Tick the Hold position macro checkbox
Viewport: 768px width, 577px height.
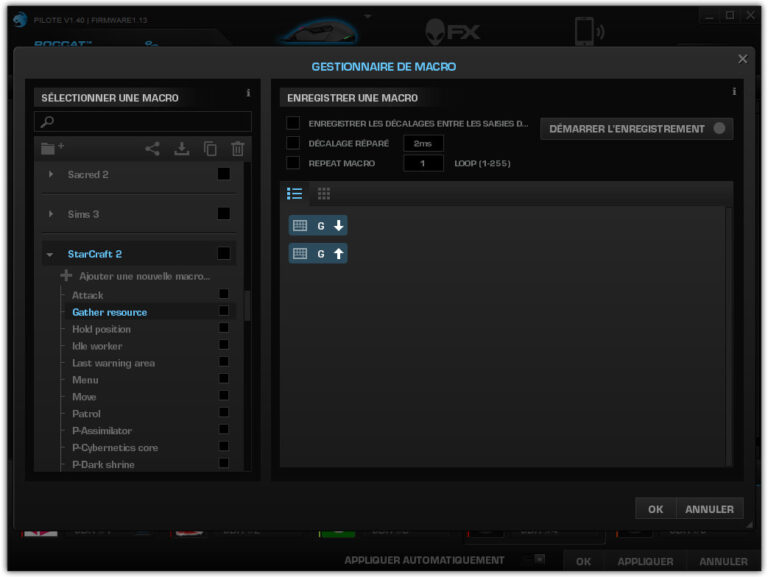(224, 328)
